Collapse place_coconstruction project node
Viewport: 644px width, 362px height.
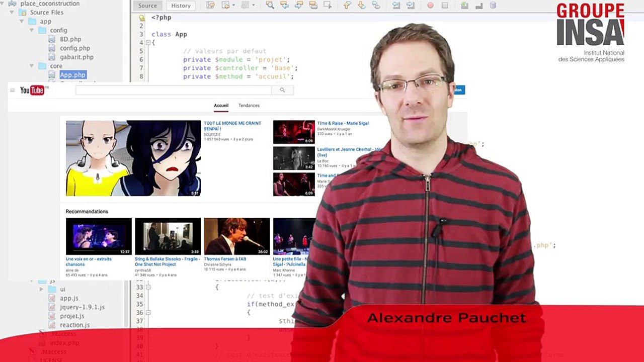3,4
